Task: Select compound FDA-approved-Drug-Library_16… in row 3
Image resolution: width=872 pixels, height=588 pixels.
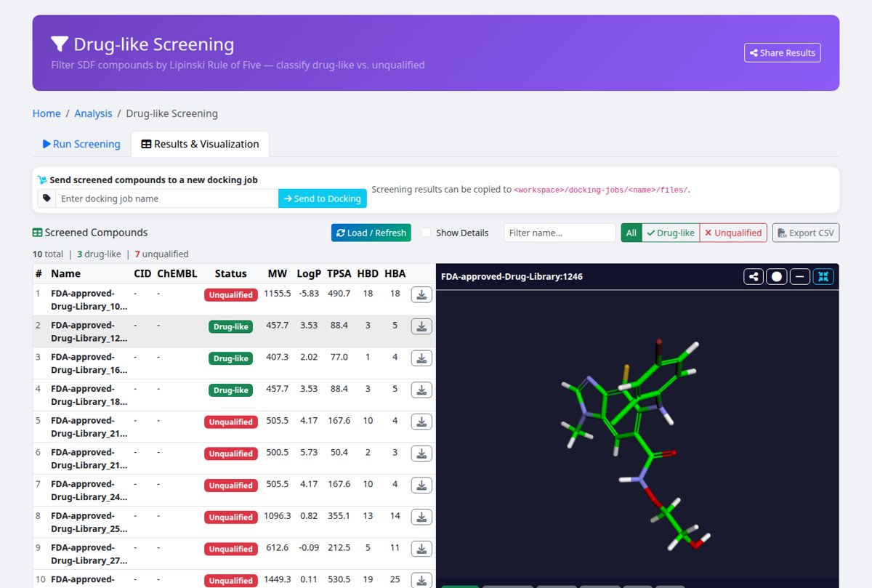Action: pos(89,363)
